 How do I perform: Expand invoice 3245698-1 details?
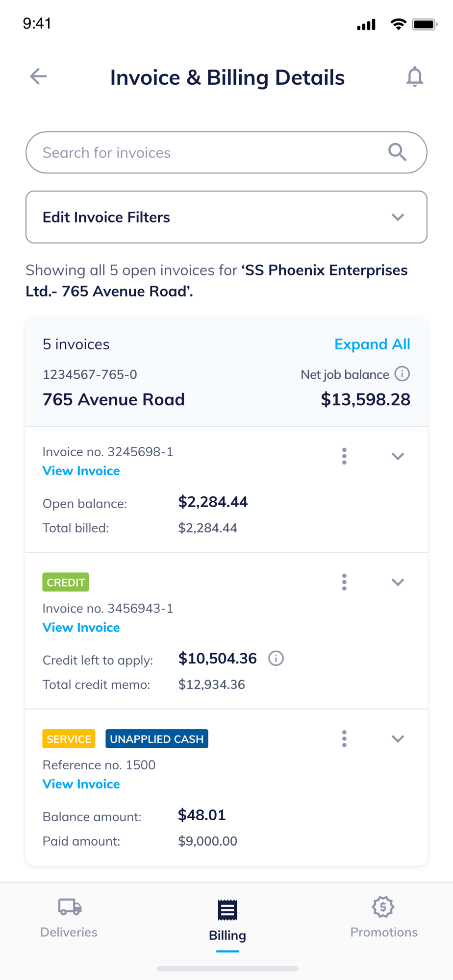[x=398, y=456]
